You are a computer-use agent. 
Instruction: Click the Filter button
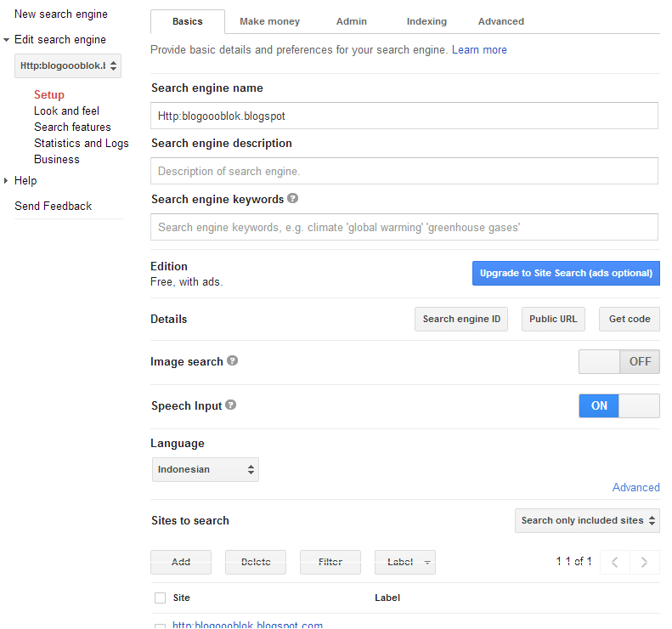tap(330, 562)
